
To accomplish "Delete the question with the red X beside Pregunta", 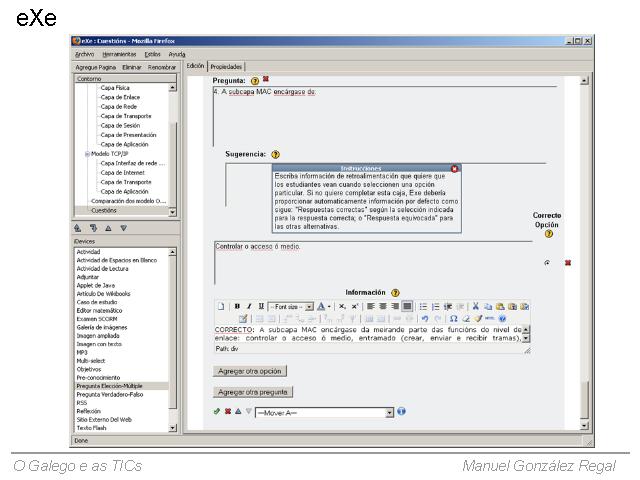I will click(x=265, y=79).
